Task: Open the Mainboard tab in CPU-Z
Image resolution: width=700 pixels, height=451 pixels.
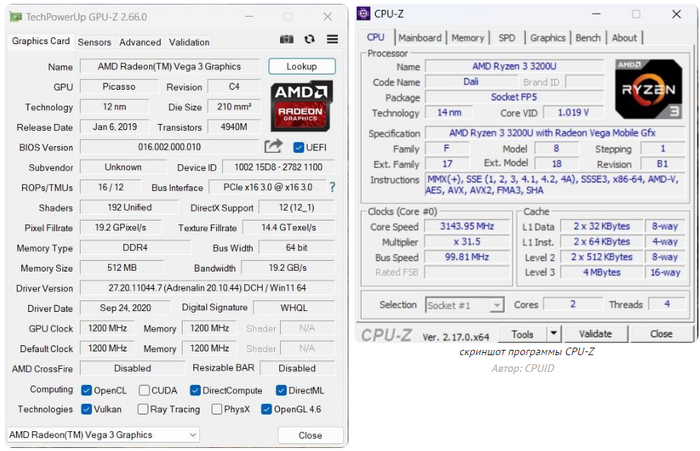Action: [x=419, y=38]
